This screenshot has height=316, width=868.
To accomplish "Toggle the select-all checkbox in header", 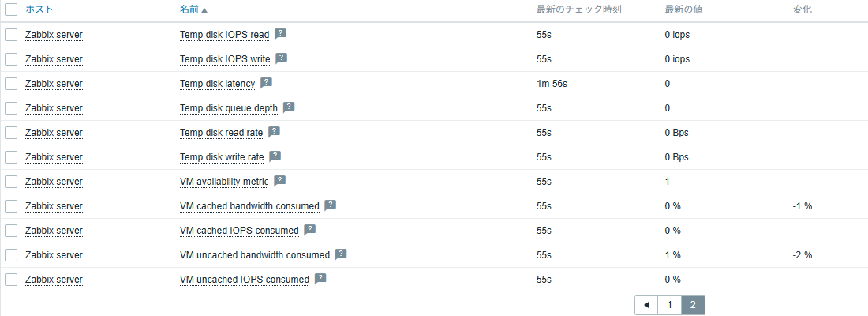I will (x=11, y=9).
